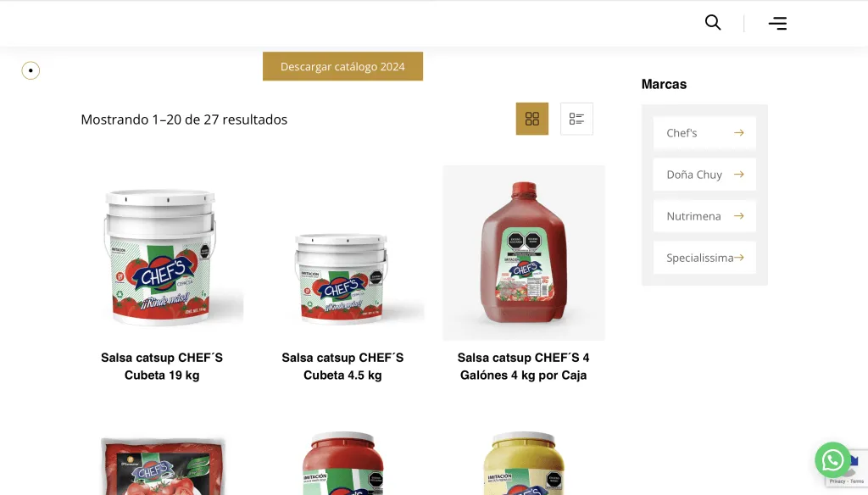The image size is (868, 495).
Task: Click the red gallon jug product image
Action: 524,253
